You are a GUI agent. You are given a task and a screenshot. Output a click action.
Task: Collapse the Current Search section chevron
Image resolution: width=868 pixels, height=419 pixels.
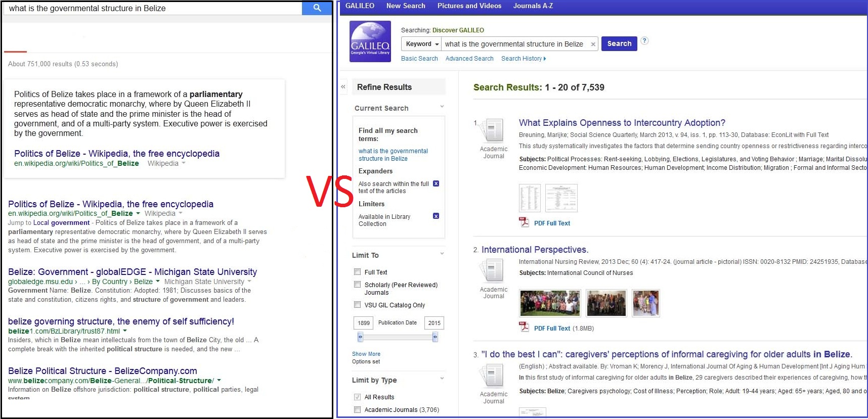click(442, 107)
